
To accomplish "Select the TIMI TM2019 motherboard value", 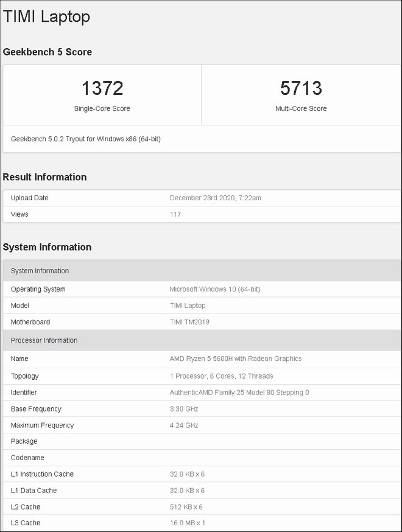I will [189, 321].
